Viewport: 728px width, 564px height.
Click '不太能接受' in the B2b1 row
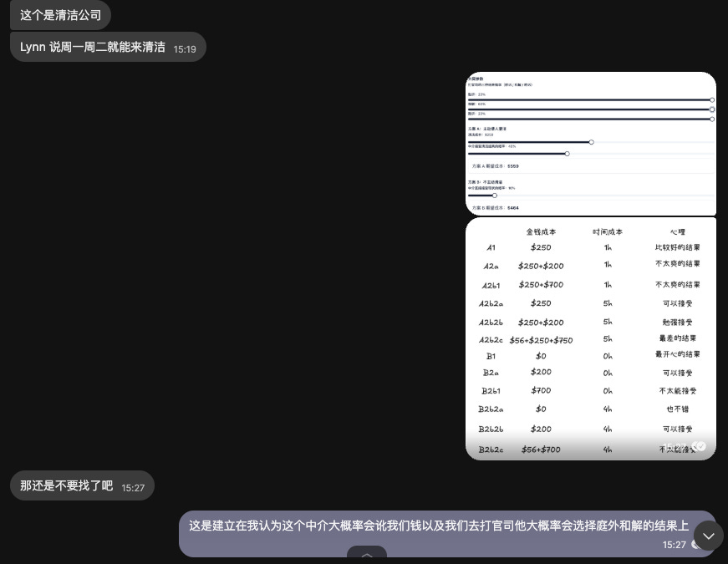pyautogui.click(x=677, y=391)
